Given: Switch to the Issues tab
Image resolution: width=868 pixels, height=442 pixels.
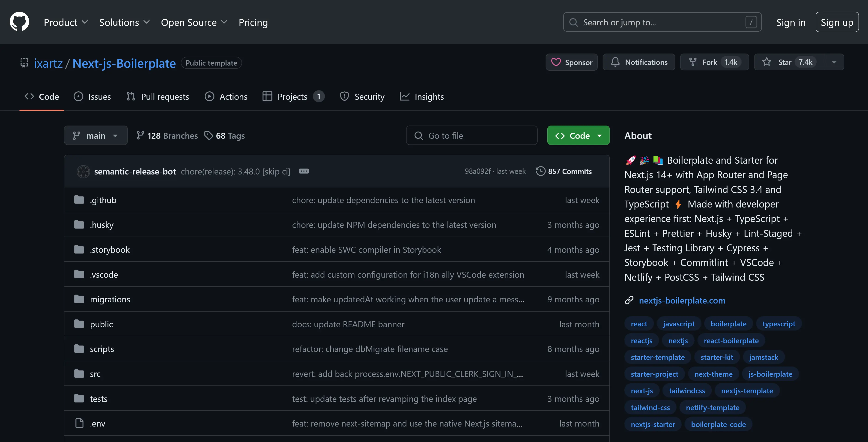Looking at the screenshot, I should tap(92, 96).
